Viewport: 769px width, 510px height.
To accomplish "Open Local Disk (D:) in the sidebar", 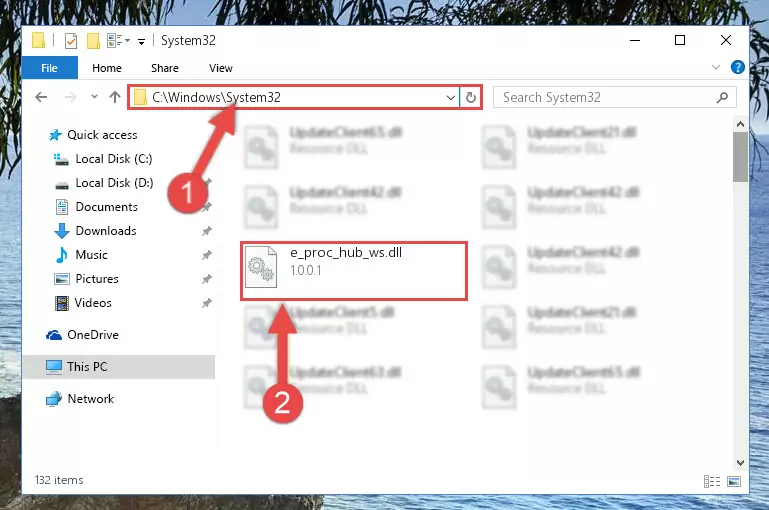I will [x=114, y=183].
